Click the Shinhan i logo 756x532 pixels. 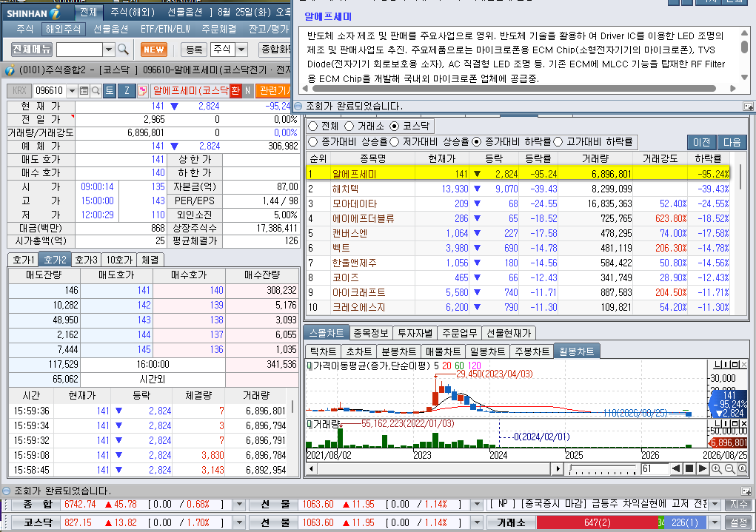coord(56,13)
